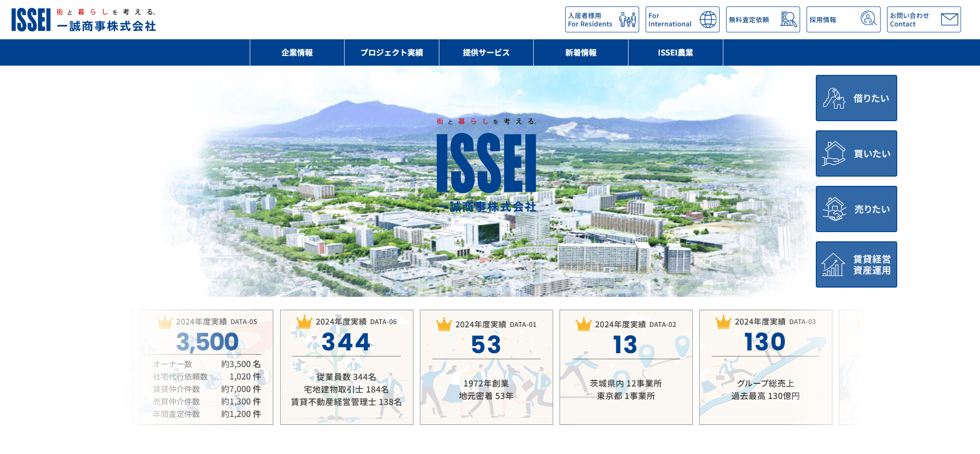Open the 新着情報 menu

(x=581, y=53)
